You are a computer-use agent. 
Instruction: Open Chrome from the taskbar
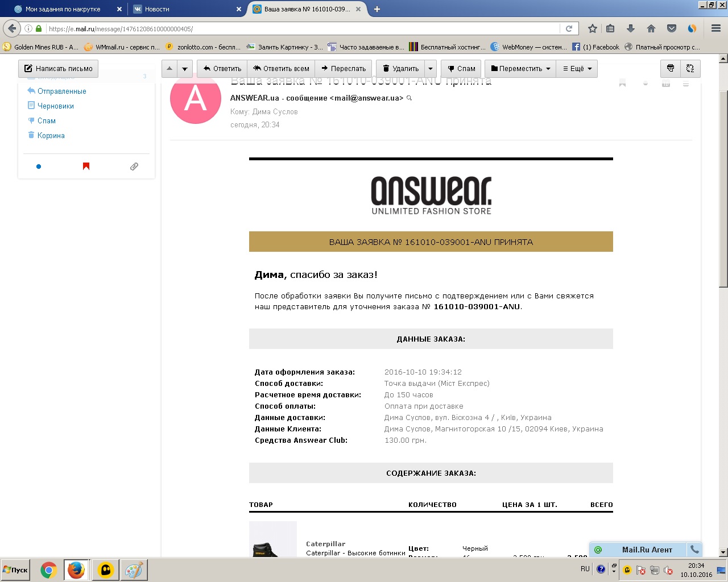click(x=48, y=570)
